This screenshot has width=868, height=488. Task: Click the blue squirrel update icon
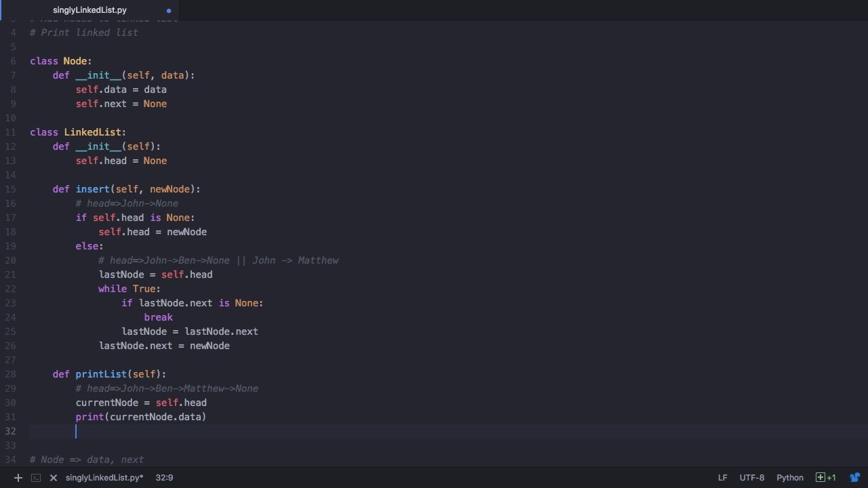856,477
